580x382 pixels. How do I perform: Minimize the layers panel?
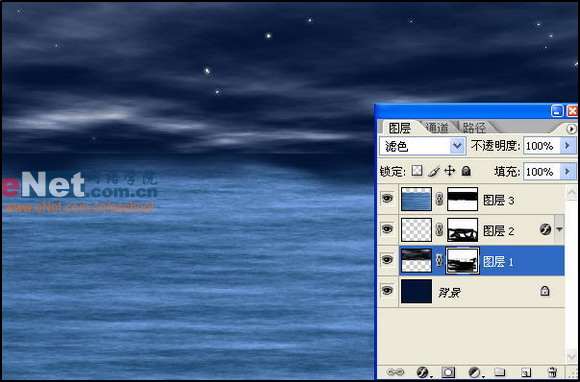coord(558,111)
